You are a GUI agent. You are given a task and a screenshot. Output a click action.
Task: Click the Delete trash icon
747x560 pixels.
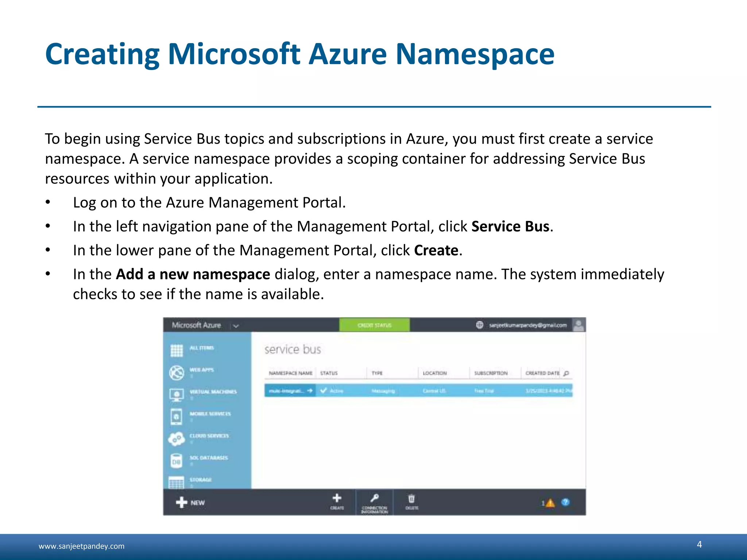point(411,499)
